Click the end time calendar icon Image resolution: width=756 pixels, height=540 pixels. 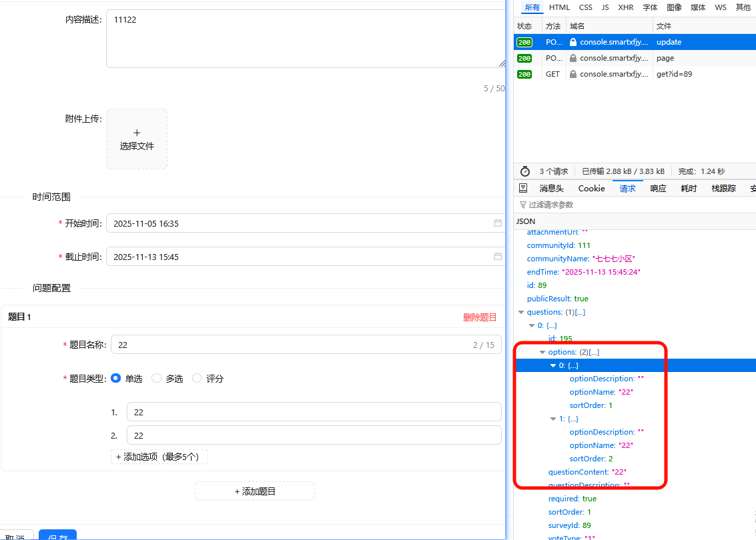(497, 257)
